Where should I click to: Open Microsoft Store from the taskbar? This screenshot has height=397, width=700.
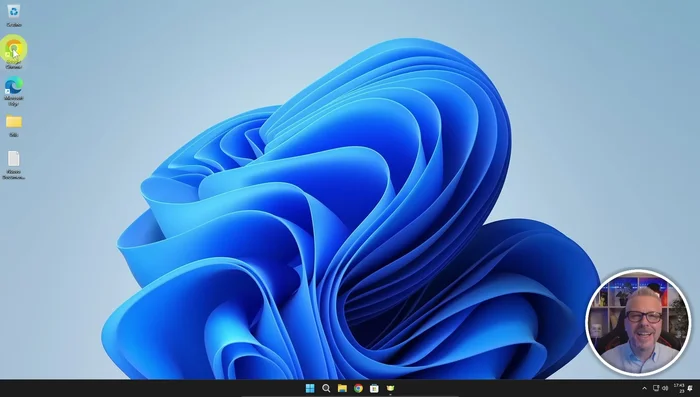pyautogui.click(x=374, y=388)
